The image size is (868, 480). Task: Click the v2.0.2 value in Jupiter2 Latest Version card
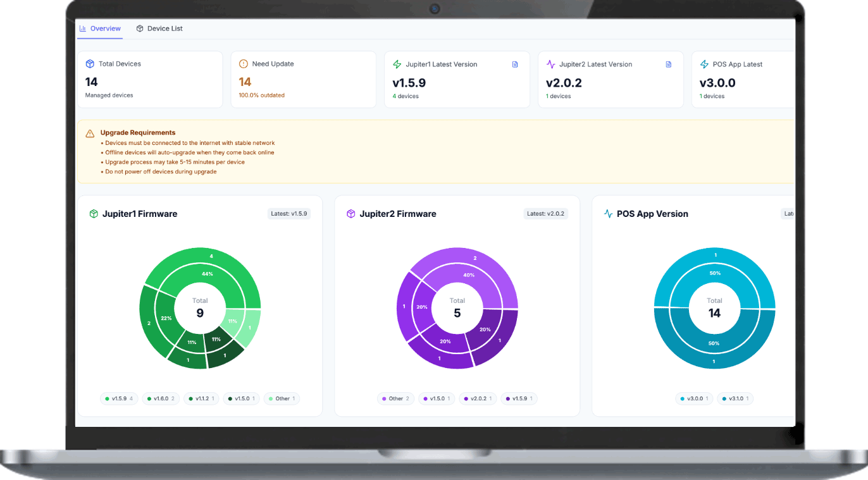[564, 83]
